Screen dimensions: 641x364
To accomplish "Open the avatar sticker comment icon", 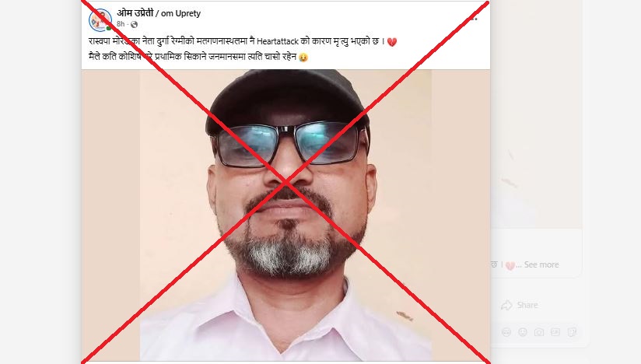I will click(506, 332).
